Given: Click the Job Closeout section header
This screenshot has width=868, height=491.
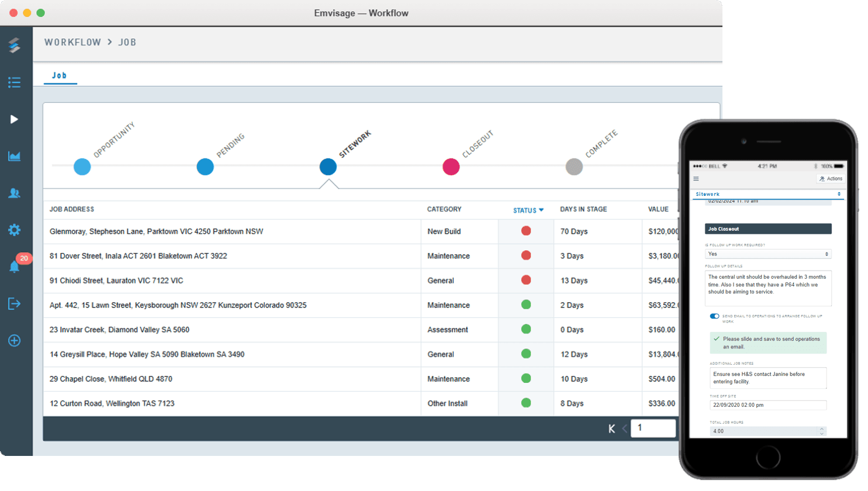Looking at the screenshot, I should [768, 229].
